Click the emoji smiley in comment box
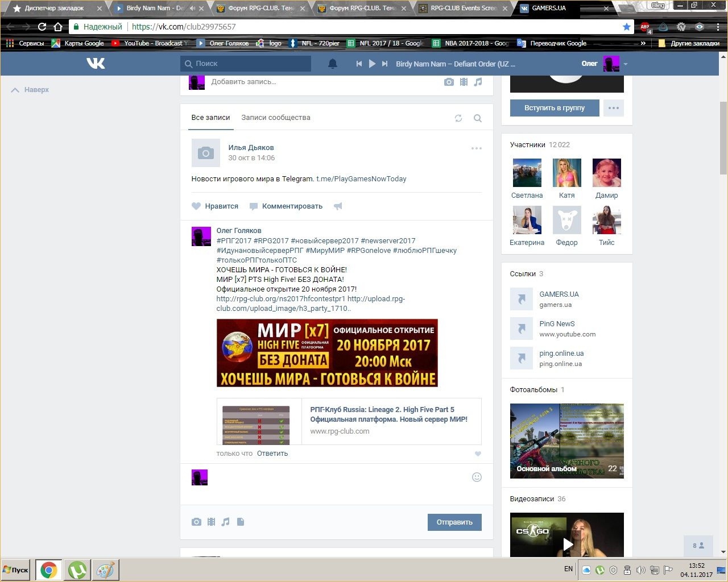The image size is (728, 582). click(477, 477)
